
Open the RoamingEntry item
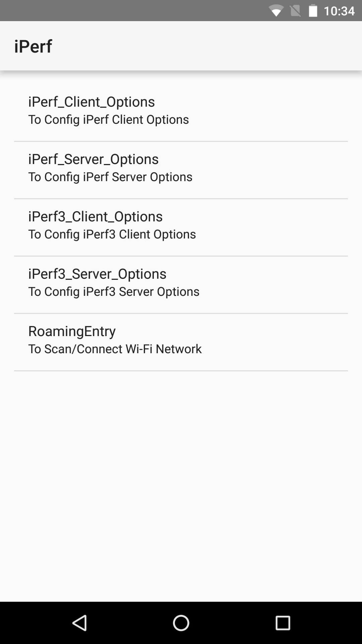pyautogui.click(x=72, y=331)
